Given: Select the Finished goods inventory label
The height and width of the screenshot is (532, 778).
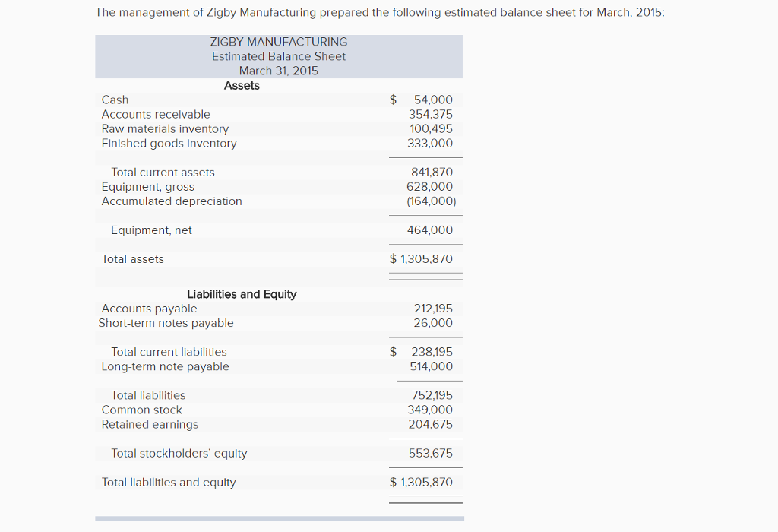Looking at the screenshot, I should tap(169, 143).
